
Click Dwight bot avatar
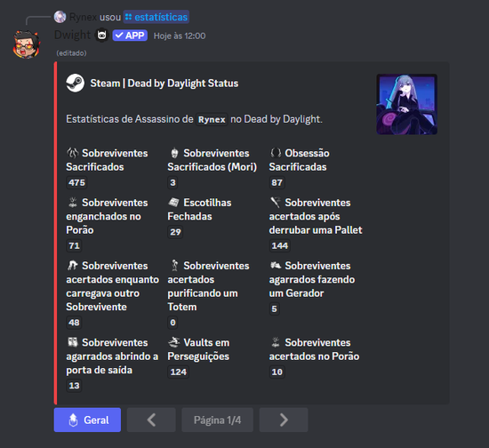pos(27,44)
